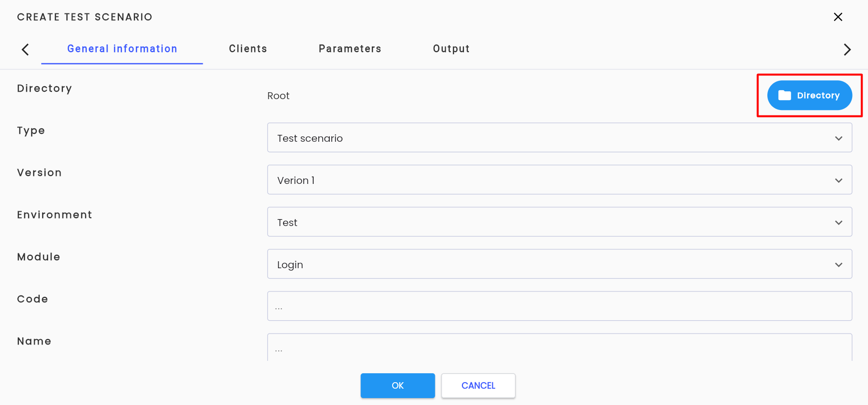Click the Verion 1 version selector
Viewport: 868px width, 405px height.
(x=560, y=179)
